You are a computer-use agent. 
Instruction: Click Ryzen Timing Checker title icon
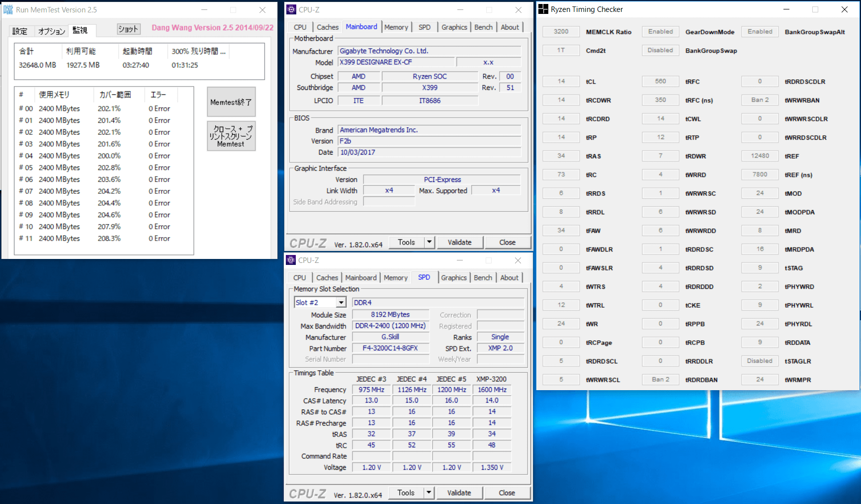click(543, 9)
